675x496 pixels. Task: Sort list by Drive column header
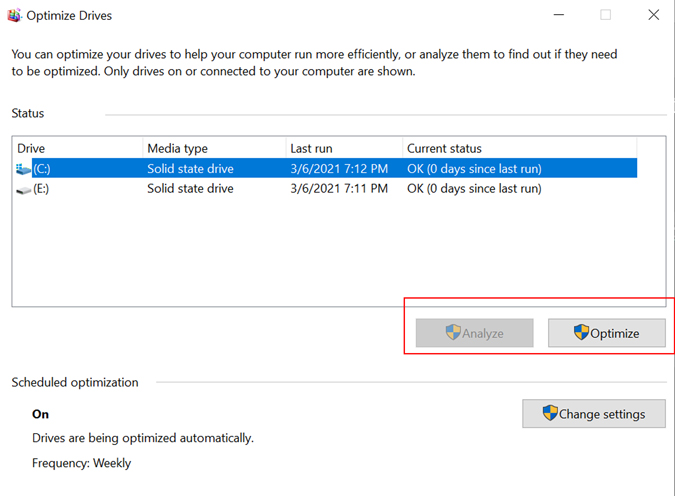[x=78, y=149]
